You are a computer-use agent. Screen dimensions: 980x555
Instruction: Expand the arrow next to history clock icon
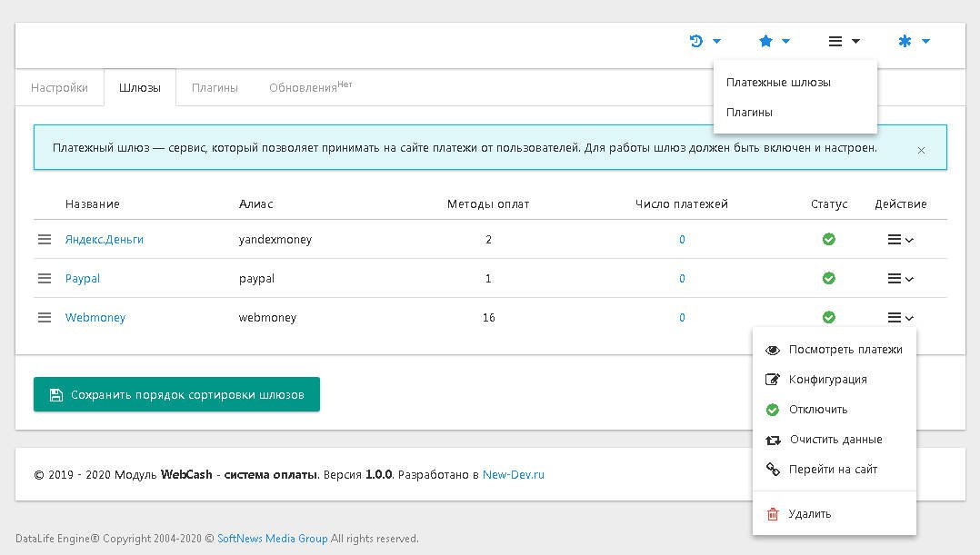[717, 41]
